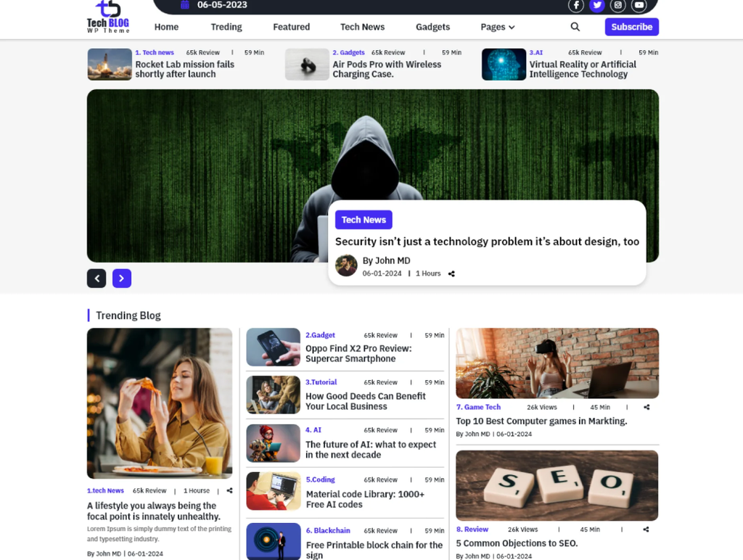Image resolution: width=743 pixels, height=560 pixels.
Task: Click the coding laptop thumbnail
Action: pyautogui.click(x=274, y=491)
